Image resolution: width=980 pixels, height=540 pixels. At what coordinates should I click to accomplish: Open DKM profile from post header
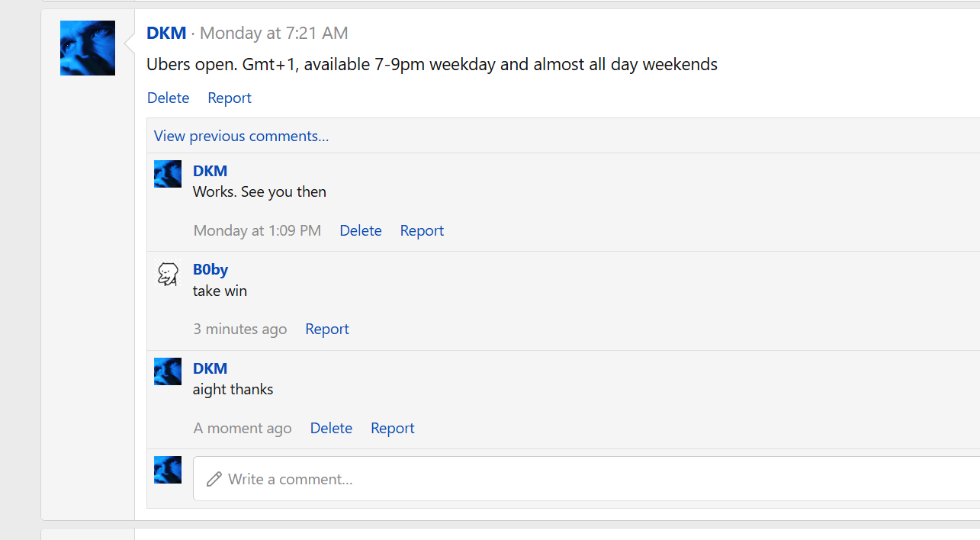pyautogui.click(x=166, y=33)
